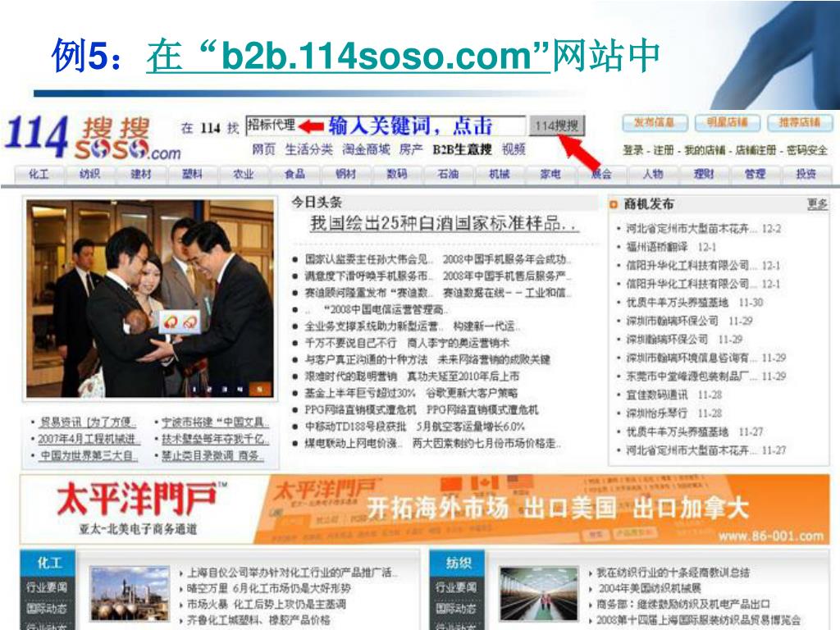Screen dimensions: 840x630
Task: Click the chemical plant thumbnail image
Action: tap(130, 594)
